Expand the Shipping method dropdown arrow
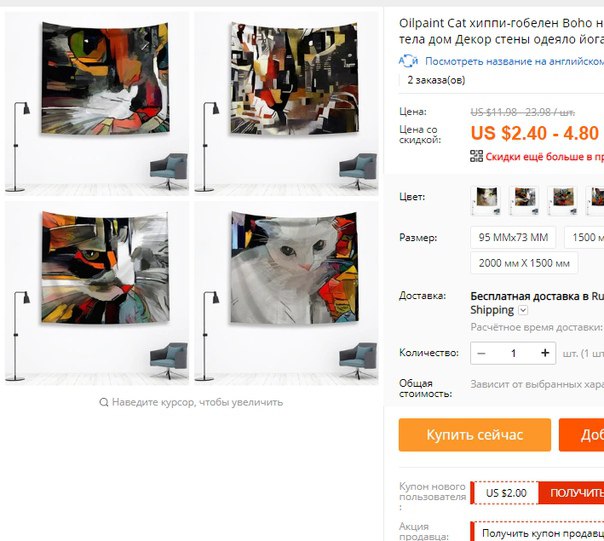This screenshot has width=604, height=541. (x=523, y=310)
